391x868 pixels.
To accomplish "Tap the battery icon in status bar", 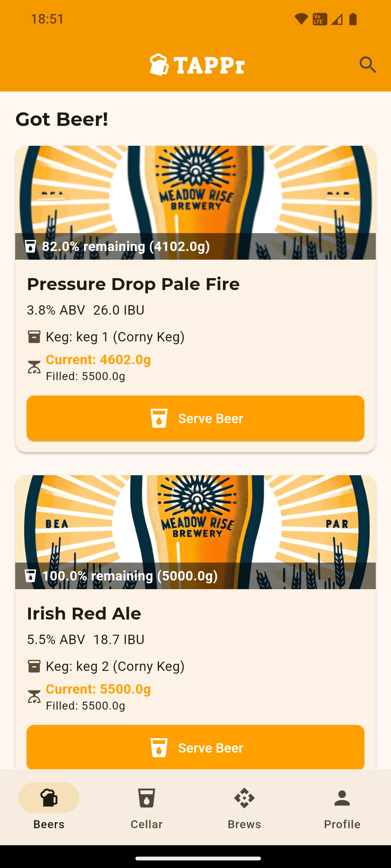I will 353,19.
